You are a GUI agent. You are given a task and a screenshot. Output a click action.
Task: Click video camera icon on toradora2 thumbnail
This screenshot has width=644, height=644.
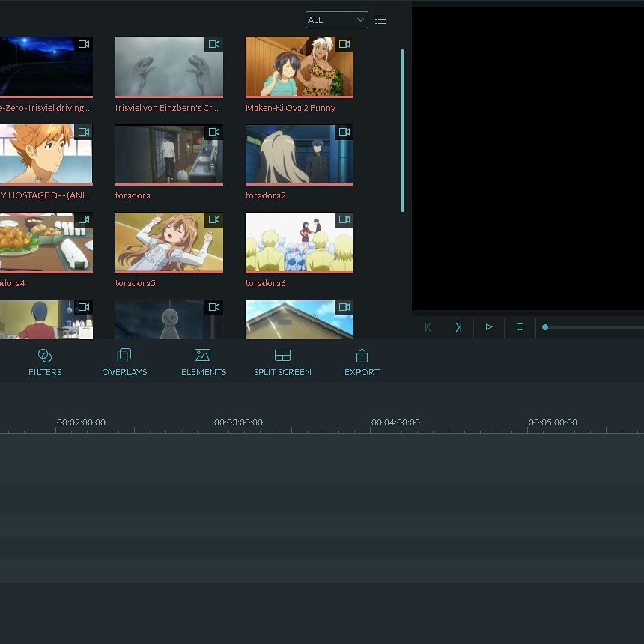344,132
